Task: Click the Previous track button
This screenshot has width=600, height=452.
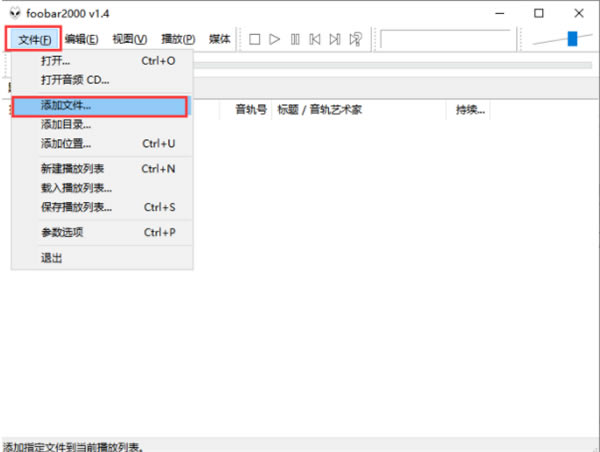Action: pos(315,39)
